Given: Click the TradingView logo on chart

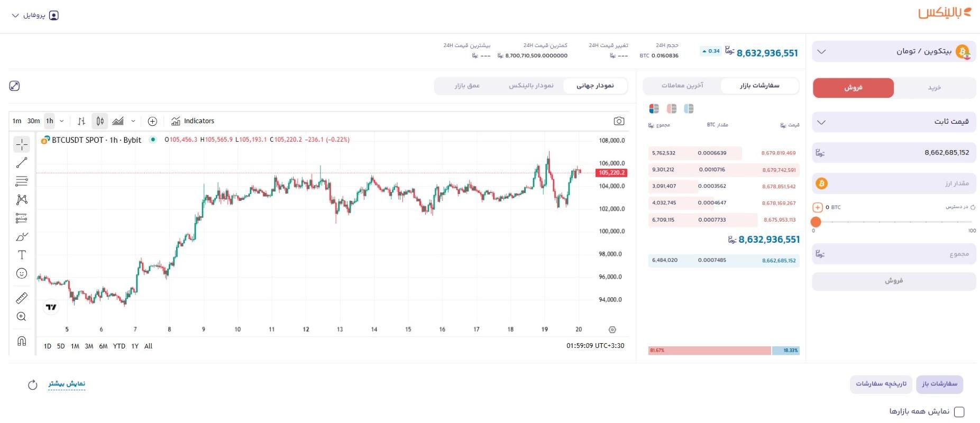Looking at the screenshot, I should (51, 307).
